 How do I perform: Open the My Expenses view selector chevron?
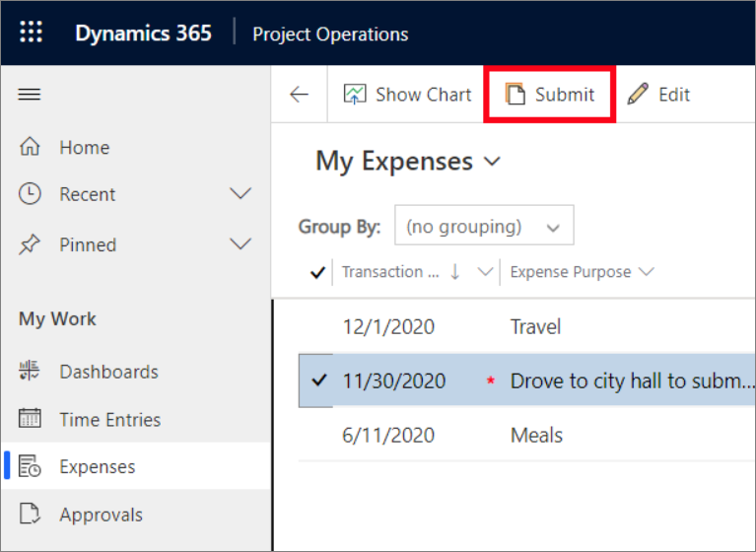coord(492,162)
